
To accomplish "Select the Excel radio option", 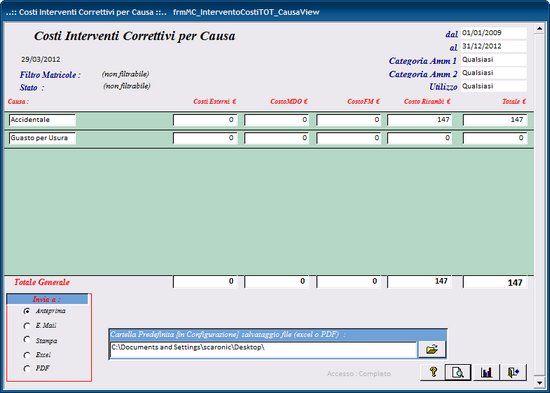I will click(27, 355).
